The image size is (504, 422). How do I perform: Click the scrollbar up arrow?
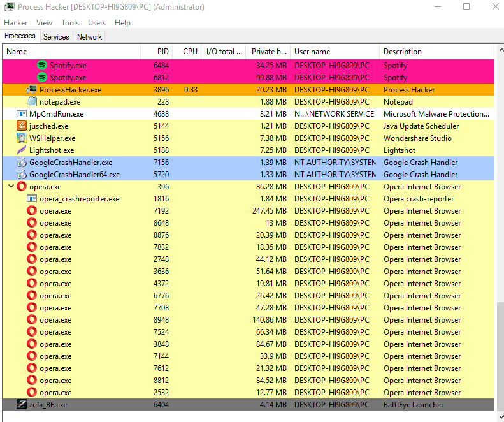[x=501, y=50]
